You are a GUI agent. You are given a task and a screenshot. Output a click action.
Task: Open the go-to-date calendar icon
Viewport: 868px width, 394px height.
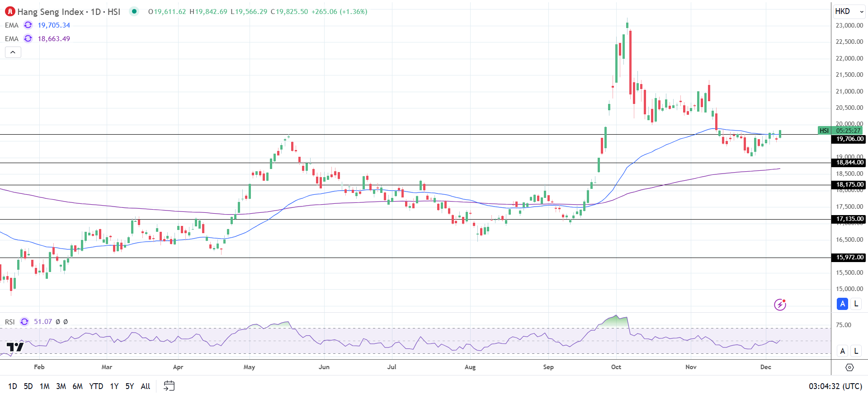[x=169, y=386]
